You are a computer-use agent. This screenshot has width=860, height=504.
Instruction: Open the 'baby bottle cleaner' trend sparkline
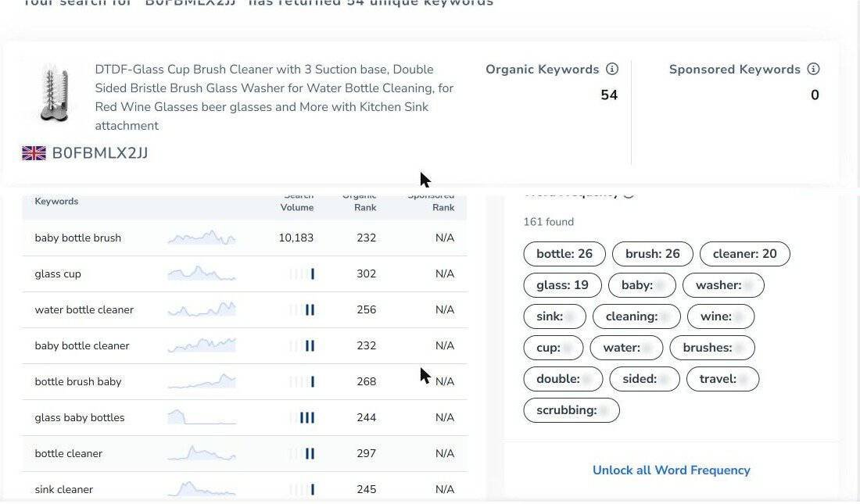(x=202, y=345)
